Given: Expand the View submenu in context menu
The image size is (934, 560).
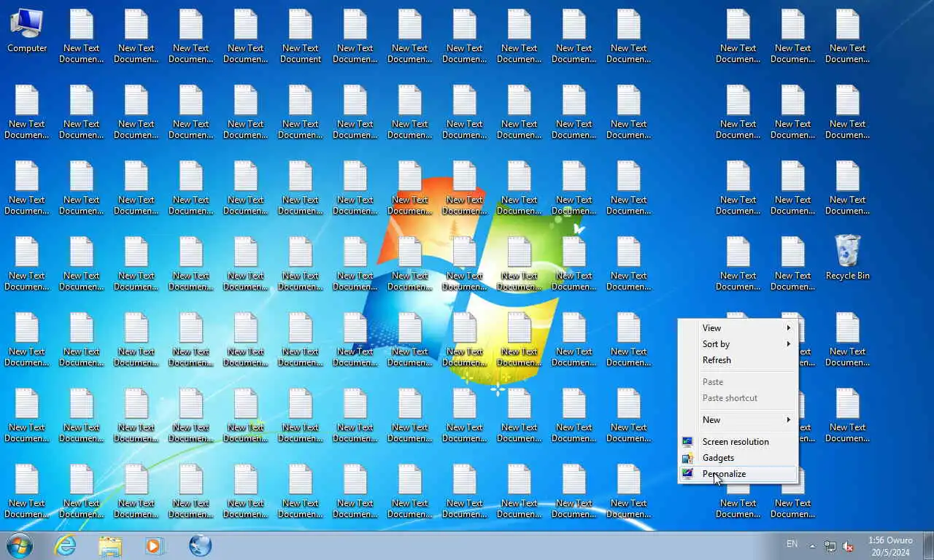Looking at the screenshot, I should point(738,328).
